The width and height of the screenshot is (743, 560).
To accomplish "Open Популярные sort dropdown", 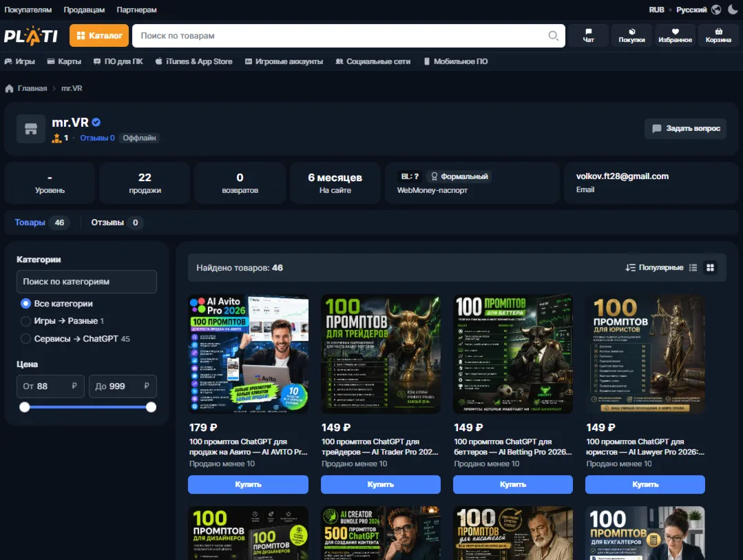I will [x=654, y=267].
